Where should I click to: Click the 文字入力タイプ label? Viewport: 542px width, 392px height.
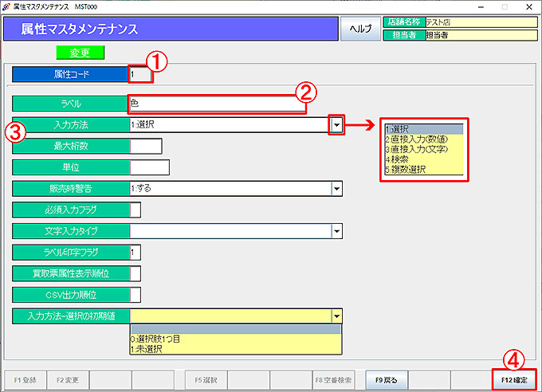71,231
